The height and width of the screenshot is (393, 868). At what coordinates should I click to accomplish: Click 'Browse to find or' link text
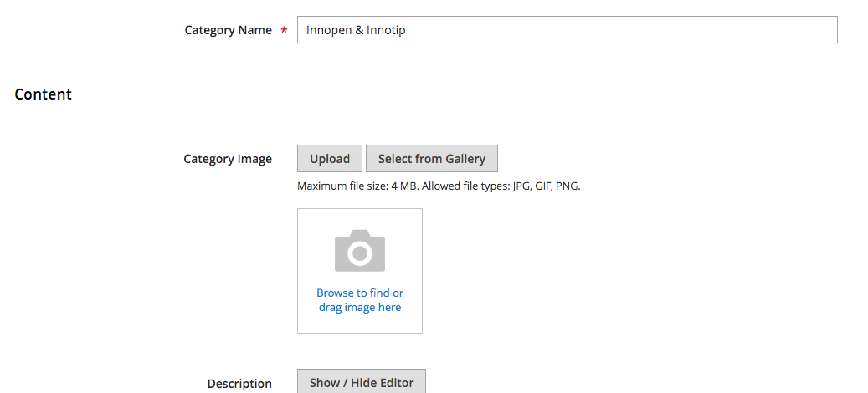click(x=360, y=293)
